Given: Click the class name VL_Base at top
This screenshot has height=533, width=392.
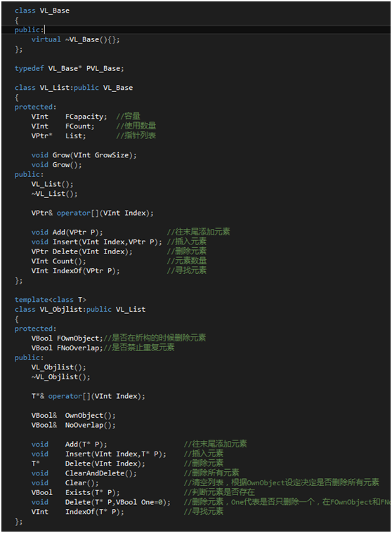Looking at the screenshot, I should tap(54, 11).
